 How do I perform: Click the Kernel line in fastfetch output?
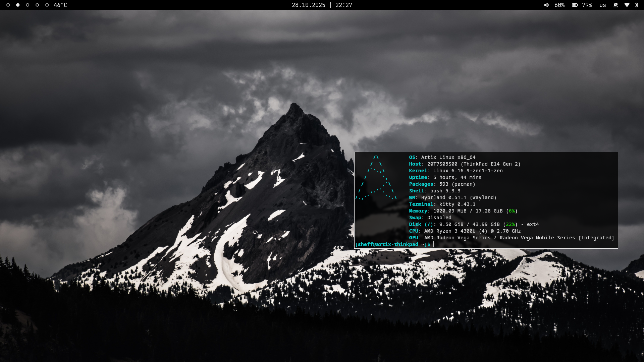455,171
